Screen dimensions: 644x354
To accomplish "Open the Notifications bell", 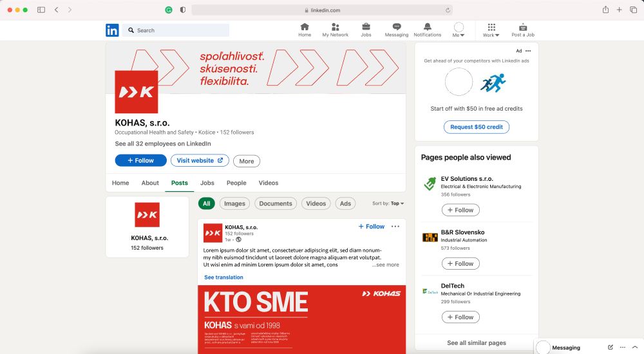I will tap(427, 30).
